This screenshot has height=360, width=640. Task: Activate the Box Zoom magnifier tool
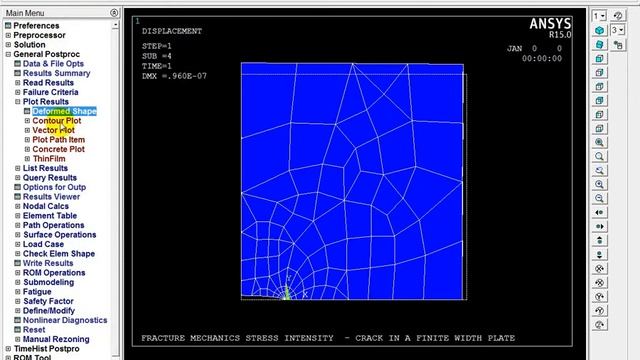pyautogui.click(x=599, y=156)
